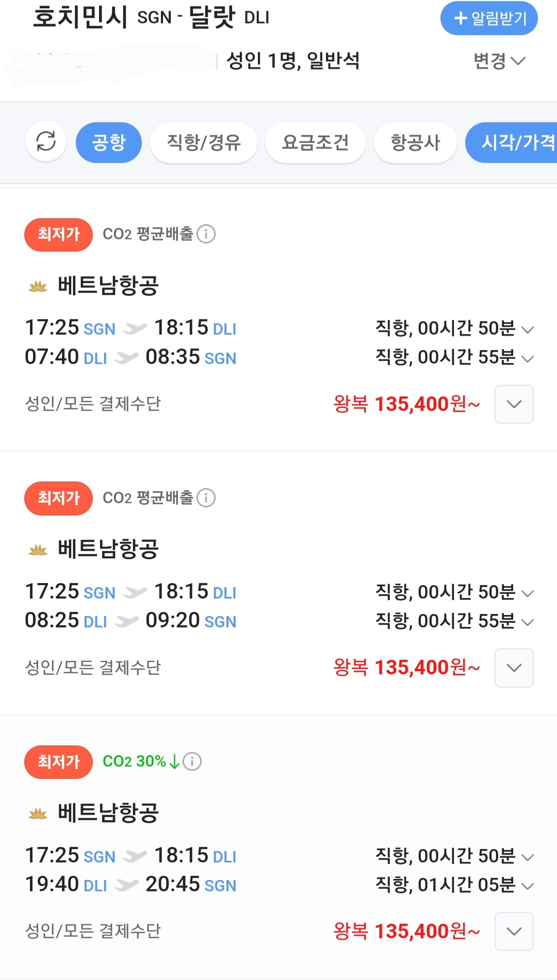Expand second flight's price details box
Viewport: 557px width, 980px height.
pyautogui.click(x=514, y=668)
